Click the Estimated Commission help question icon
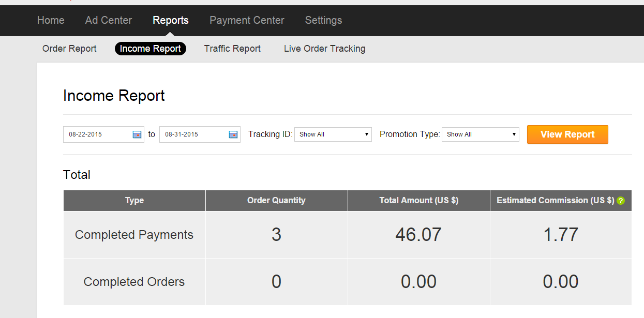 coord(621,201)
